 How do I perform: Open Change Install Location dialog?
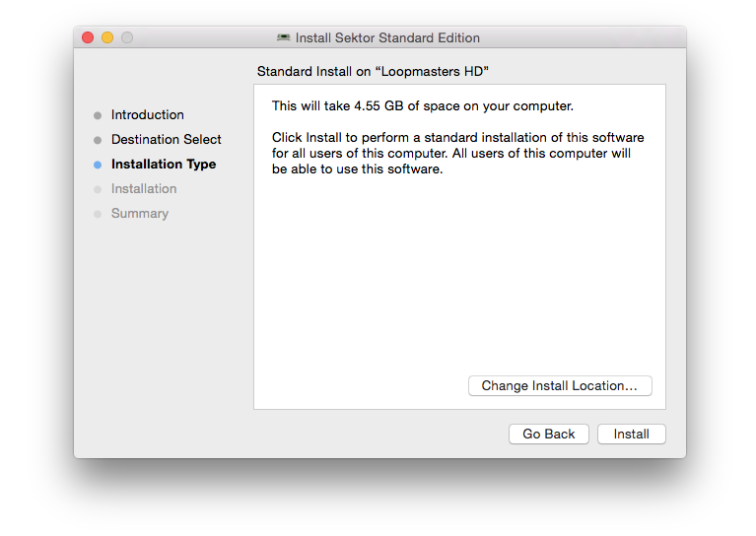pos(559,386)
